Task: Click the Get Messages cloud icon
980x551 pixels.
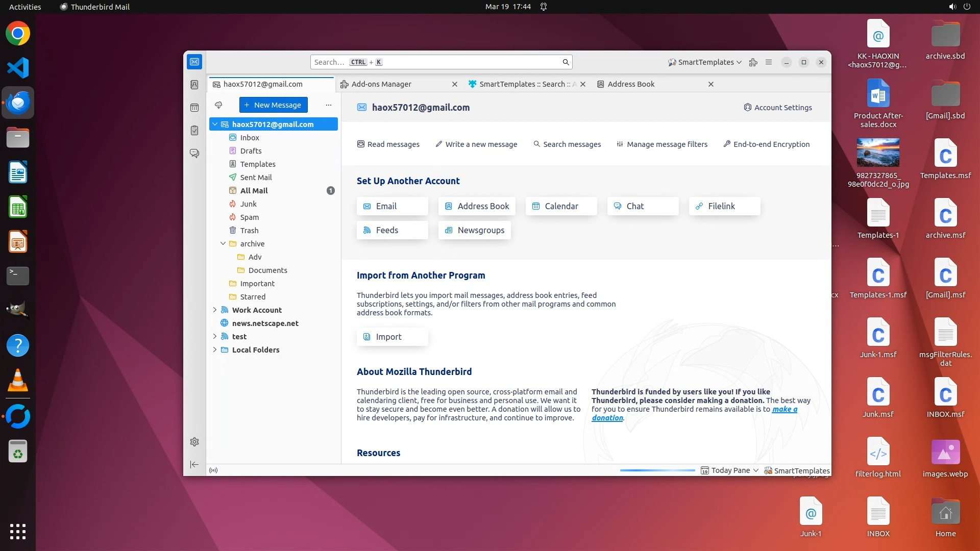Action: coord(218,105)
